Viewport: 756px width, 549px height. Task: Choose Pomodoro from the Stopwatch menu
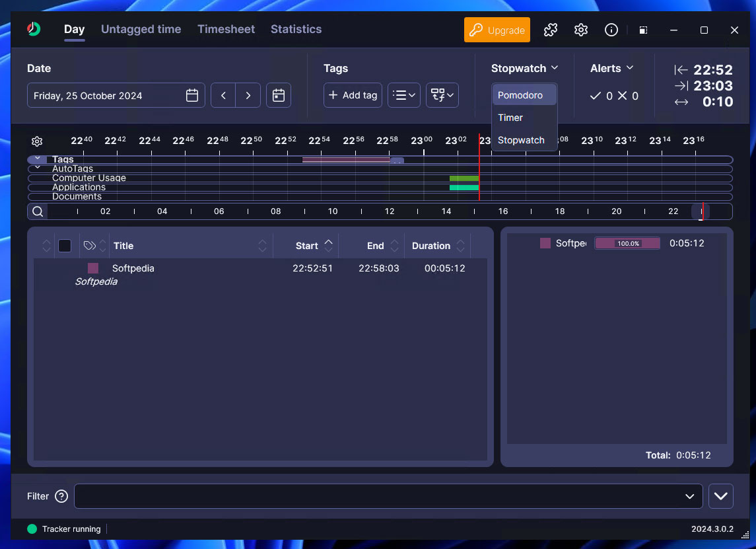520,95
